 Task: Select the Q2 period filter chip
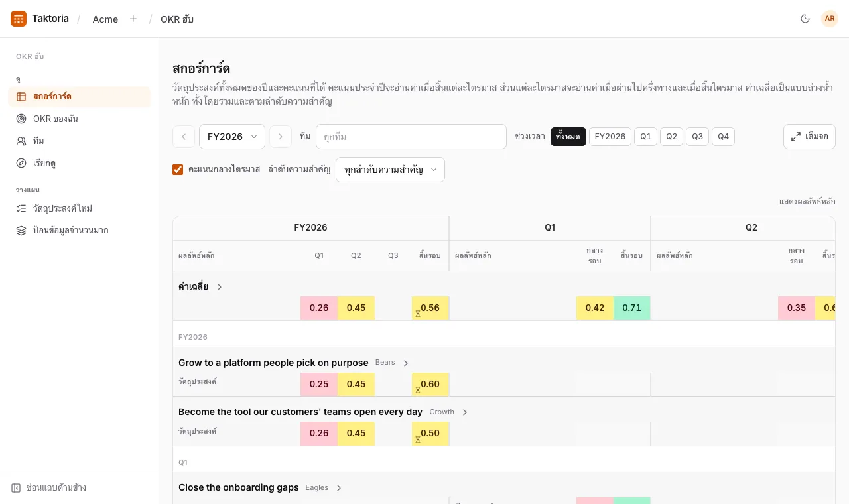click(x=671, y=137)
